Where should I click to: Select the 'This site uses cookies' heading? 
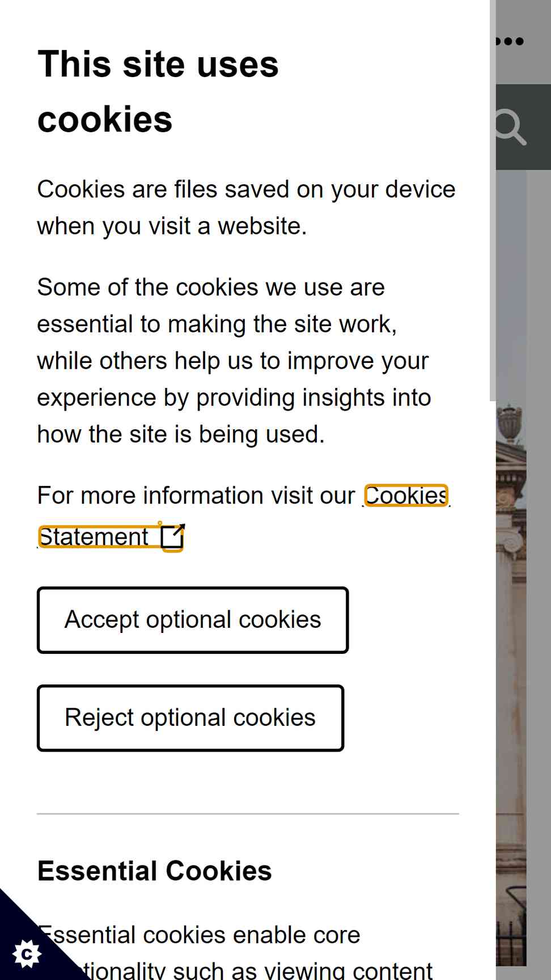click(x=158, y=91)
